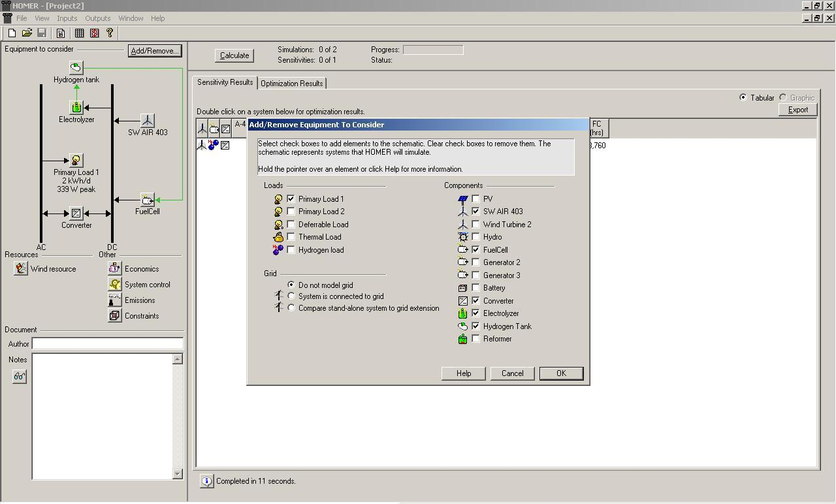Select Compare stand-alone system to grid extension
836x504 pixels.
[x=291, y=308]
